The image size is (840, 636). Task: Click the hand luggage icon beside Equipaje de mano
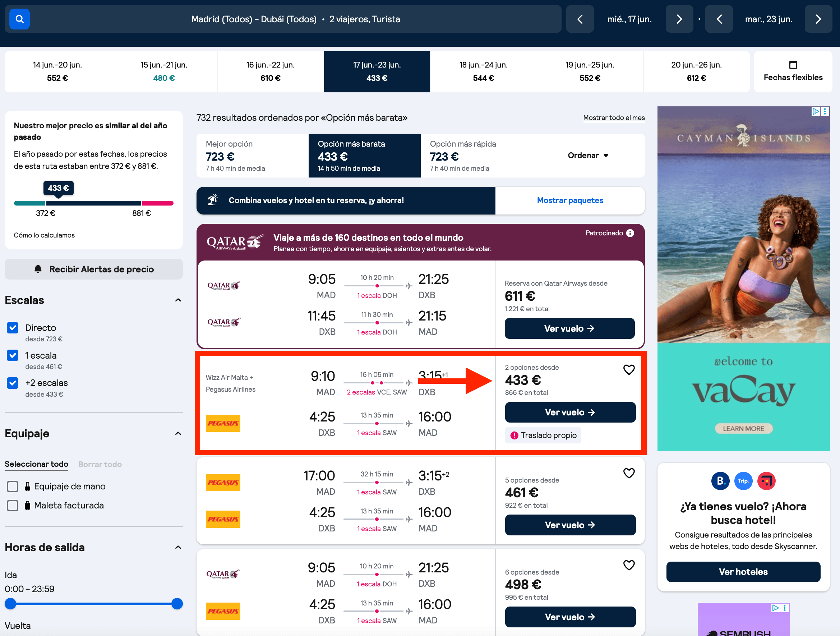click(27, 487)
